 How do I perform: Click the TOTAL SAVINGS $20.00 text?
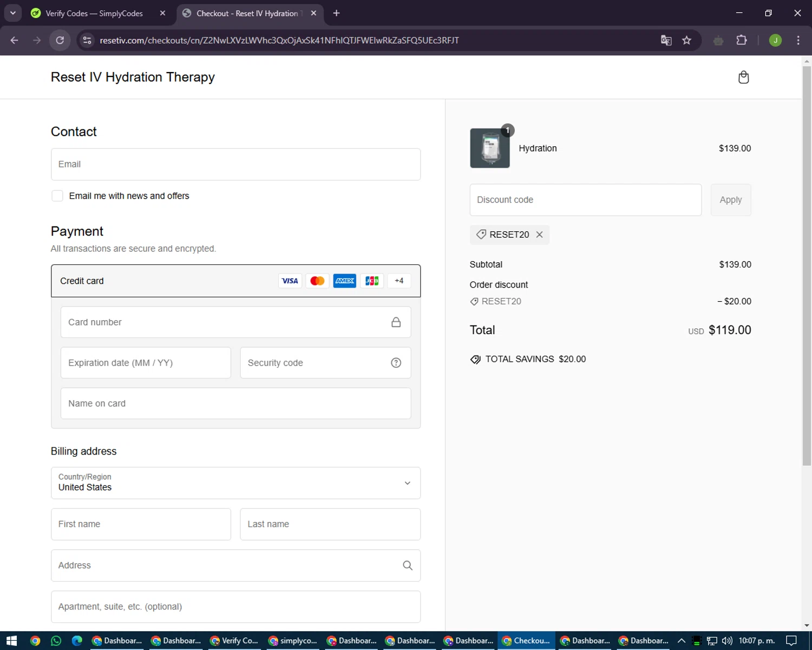click(x=535, y=359)
